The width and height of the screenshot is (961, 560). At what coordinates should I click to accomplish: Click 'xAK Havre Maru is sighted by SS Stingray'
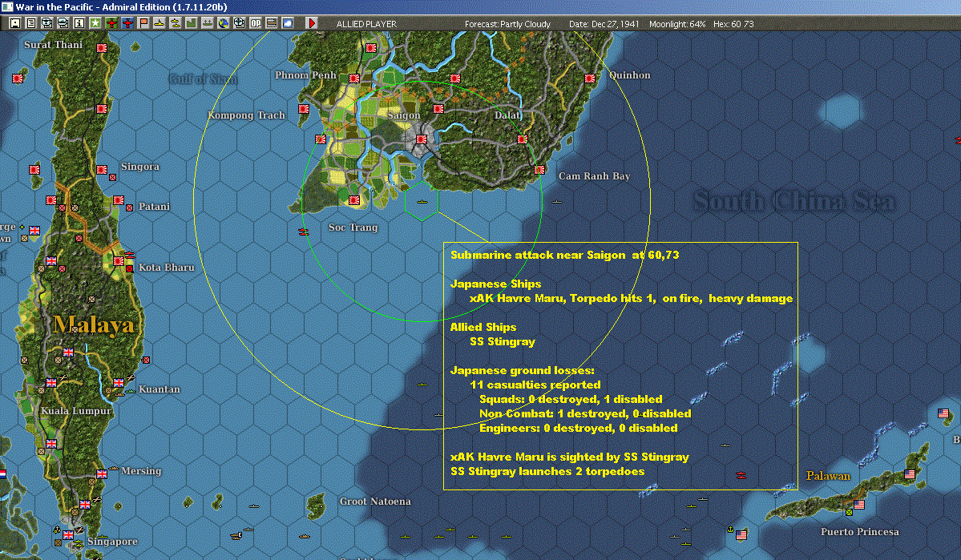click(x=569, y=457)
